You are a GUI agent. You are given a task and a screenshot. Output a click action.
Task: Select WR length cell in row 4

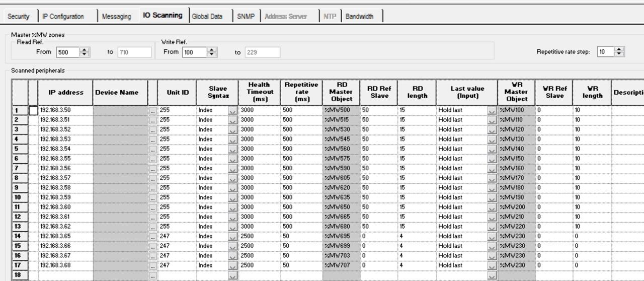click(592, 139)
